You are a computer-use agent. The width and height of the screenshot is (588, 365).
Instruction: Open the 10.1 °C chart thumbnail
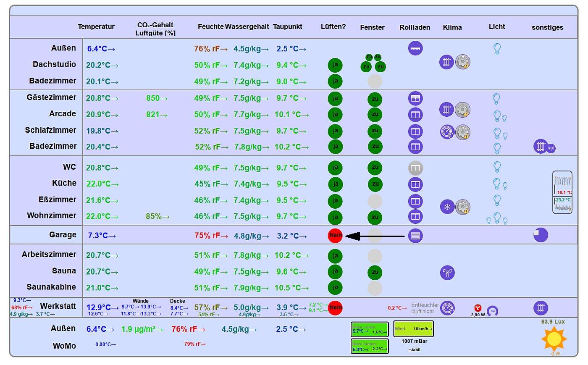(x=562, y=184)
